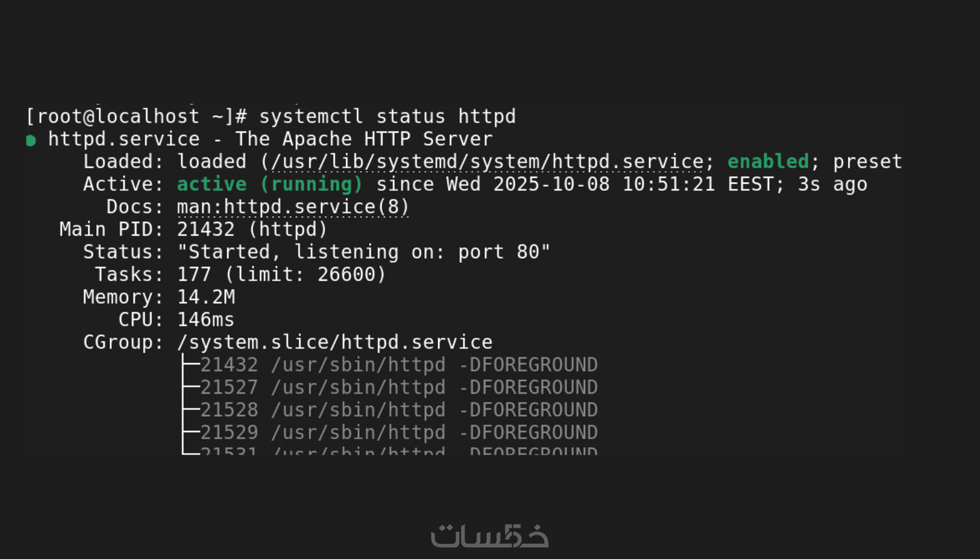Click the Tasks value 177 (limit: 26600)

[281, 274]
